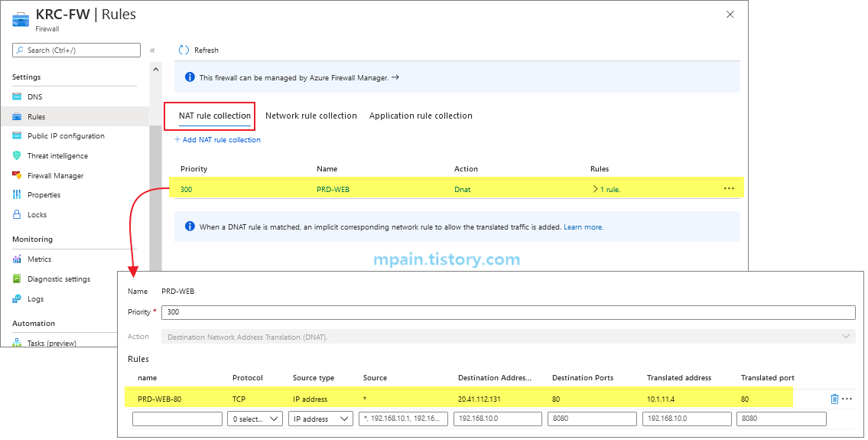Click Azure Firewall Manager arrow link
Screen dimensions: 868x440
coord(395,77)
